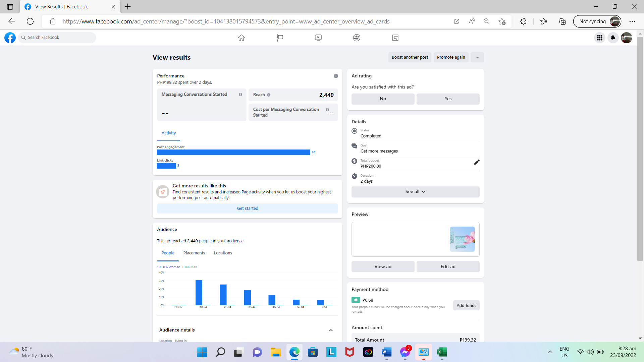Click Boost another post
The height and width of the screenshot is (362, 644).
point(410,57)
